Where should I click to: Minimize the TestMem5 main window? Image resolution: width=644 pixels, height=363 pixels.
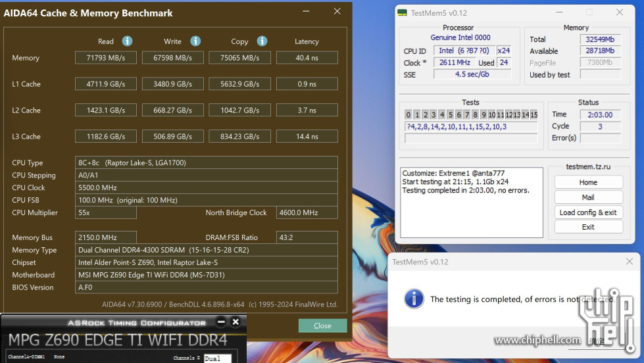[559, 12]
